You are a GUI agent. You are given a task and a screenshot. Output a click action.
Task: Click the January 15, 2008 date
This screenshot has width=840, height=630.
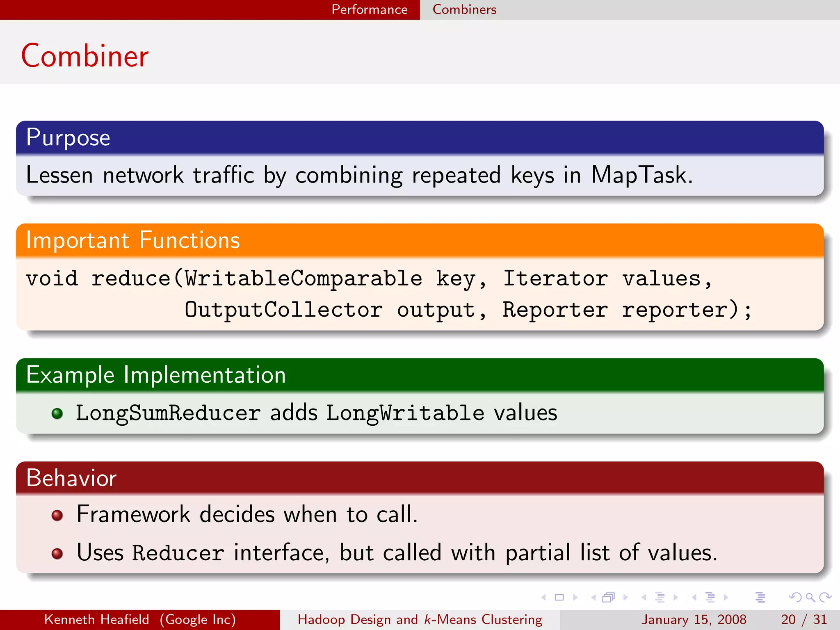coord(694,619)
